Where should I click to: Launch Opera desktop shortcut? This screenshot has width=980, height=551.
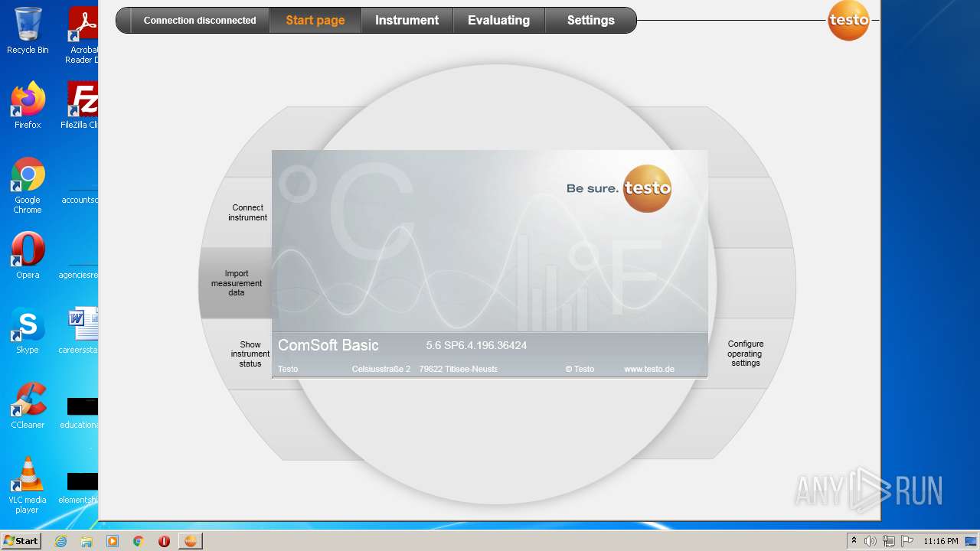[x=28, y=256]
